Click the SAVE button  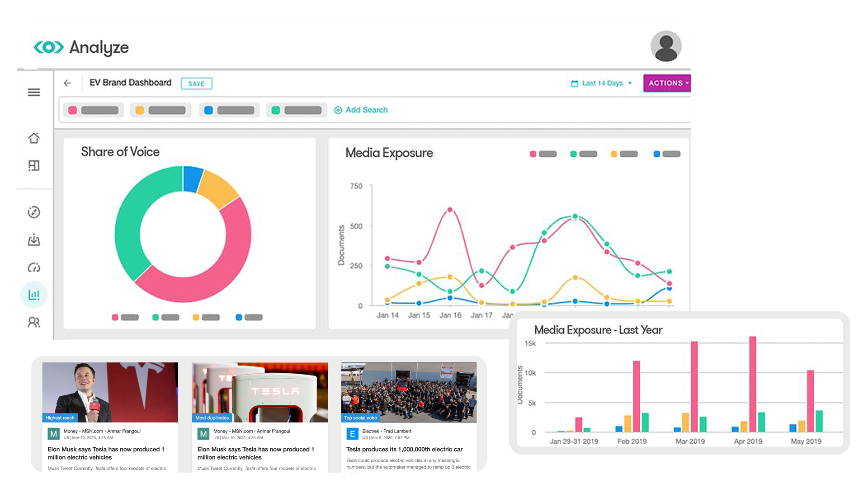click(197, 83)
